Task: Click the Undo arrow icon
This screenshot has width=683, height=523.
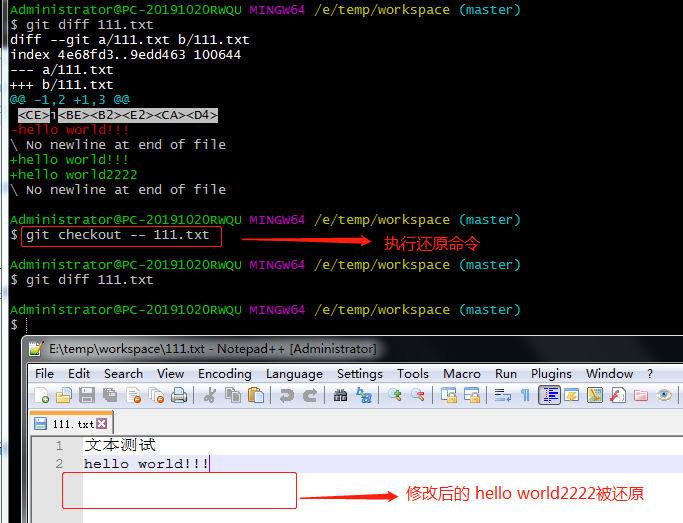Action: [286, 395]
